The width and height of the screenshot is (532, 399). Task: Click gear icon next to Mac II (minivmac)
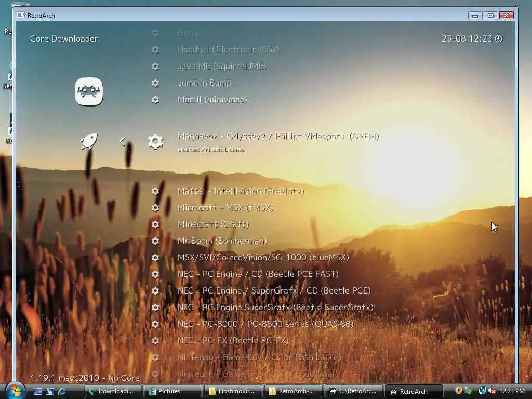coord(155,100)
